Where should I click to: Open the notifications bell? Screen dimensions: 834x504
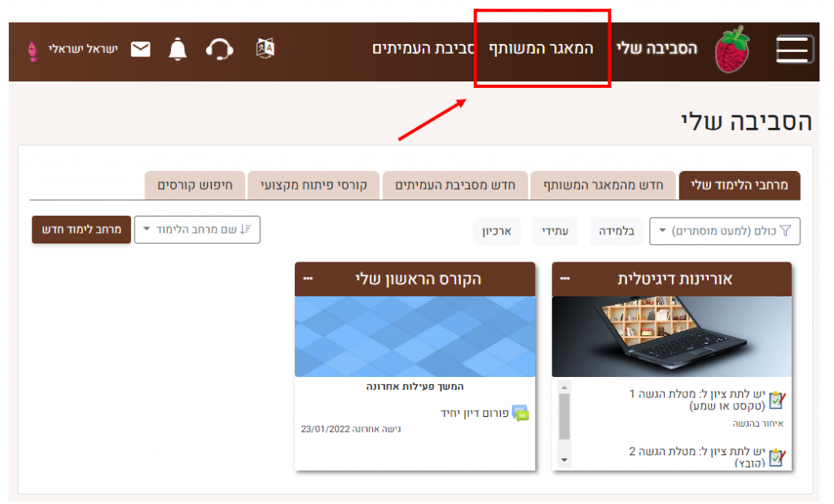pos(178,49)
